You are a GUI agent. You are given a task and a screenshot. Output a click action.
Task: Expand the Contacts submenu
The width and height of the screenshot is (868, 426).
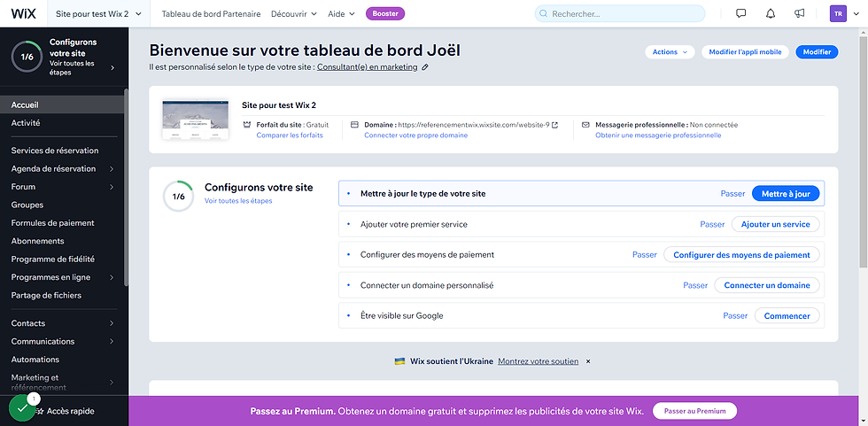pos(112,323)
